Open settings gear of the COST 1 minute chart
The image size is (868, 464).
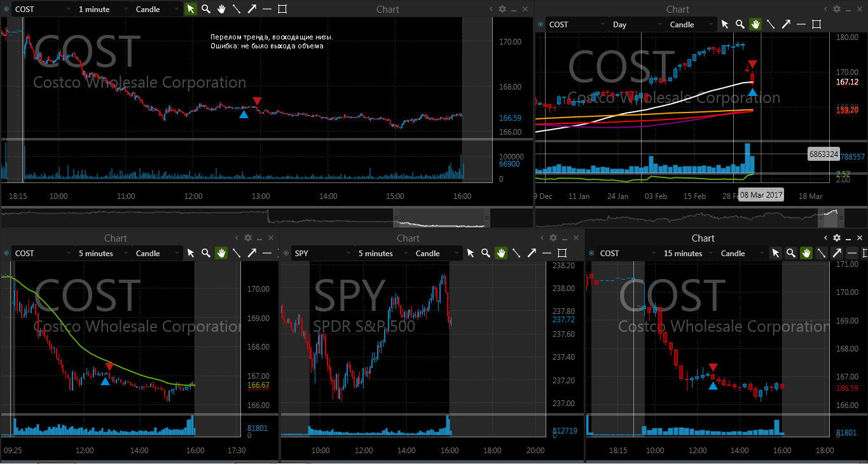pos(502,9)
